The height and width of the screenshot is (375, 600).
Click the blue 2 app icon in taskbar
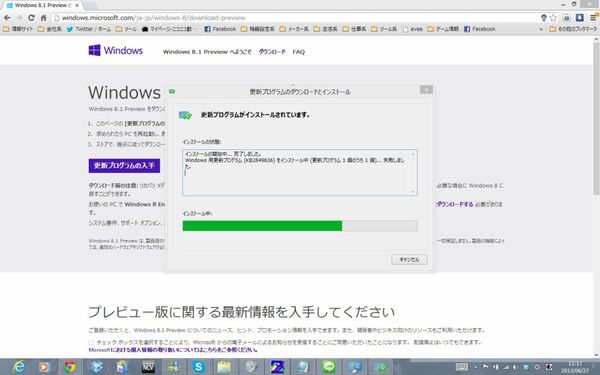click(277, 367)
